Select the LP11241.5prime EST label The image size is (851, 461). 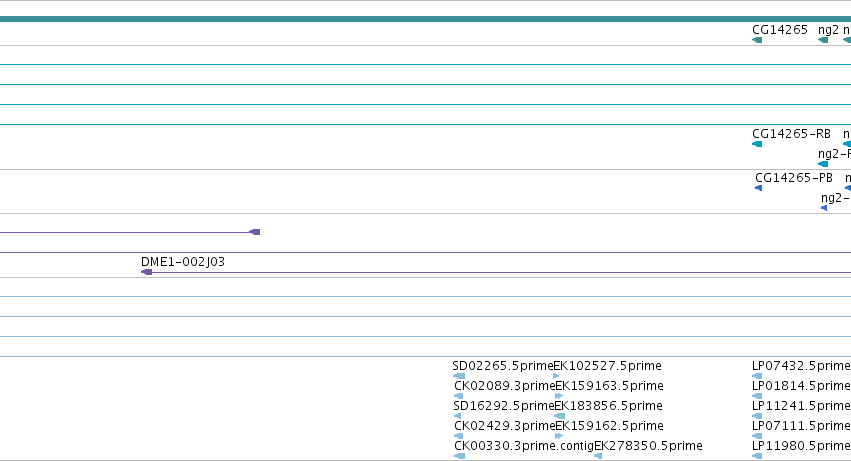tap(801, 406)
